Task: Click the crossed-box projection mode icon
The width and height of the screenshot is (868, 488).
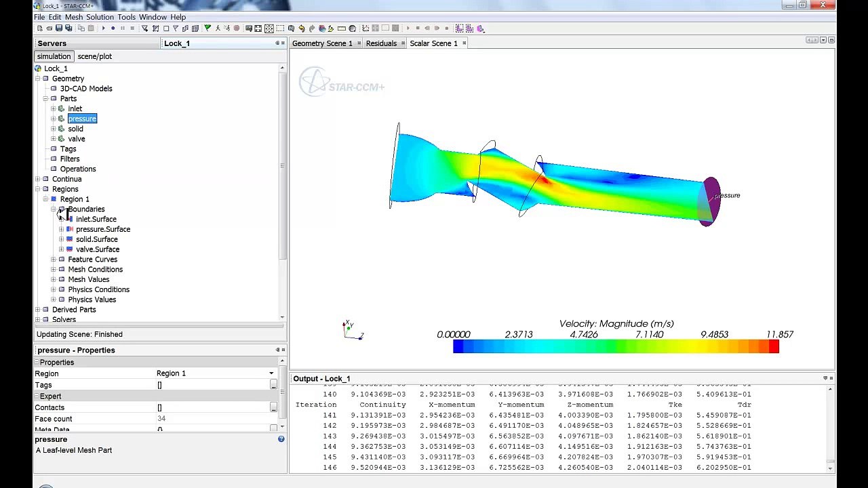Action: point(269,28)
